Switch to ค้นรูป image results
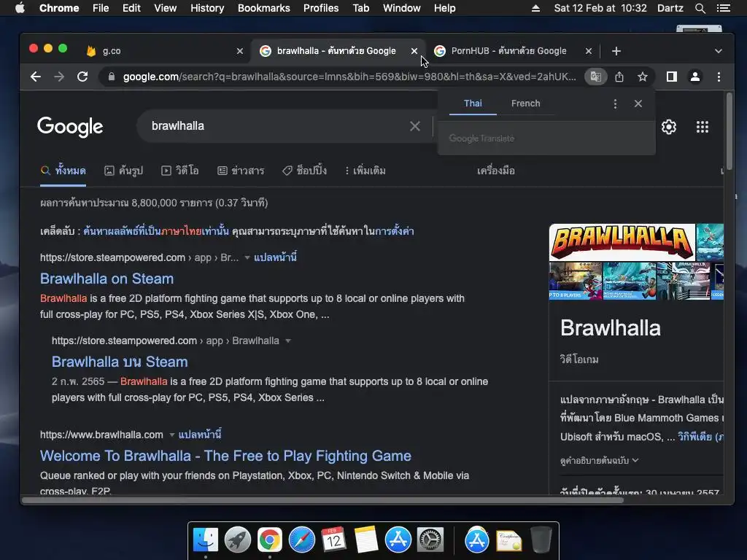This screenshot has height=560, width=747. pyautogui.click(x=124, y=171)
